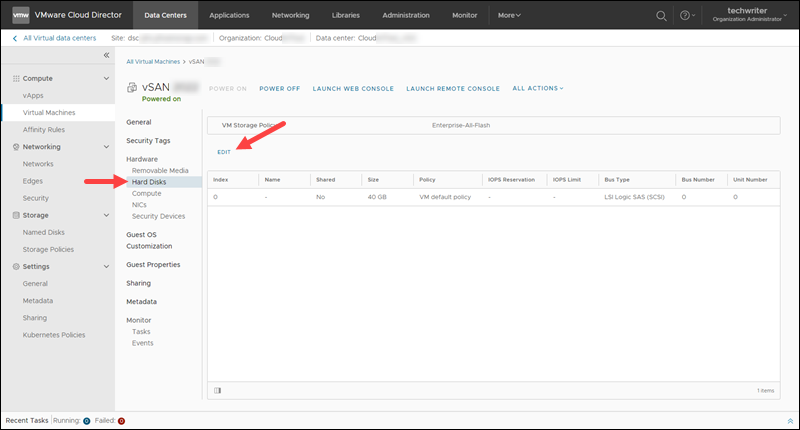Open Security Devices under Hardware

coord(159,216)
